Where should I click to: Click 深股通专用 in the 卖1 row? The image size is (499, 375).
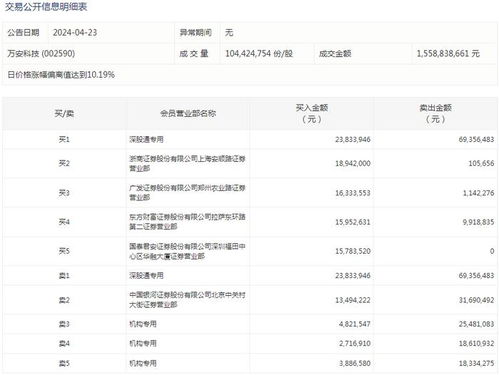(146, 276)
